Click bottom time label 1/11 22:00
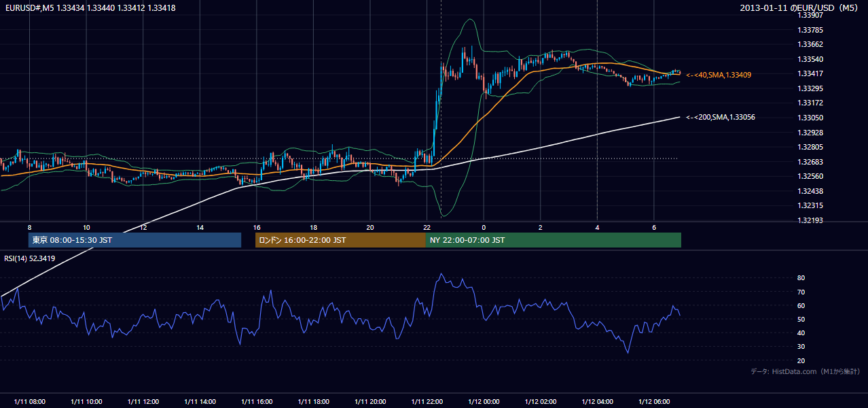Viewport: 868px width, 408px height. tap(427, 402)
